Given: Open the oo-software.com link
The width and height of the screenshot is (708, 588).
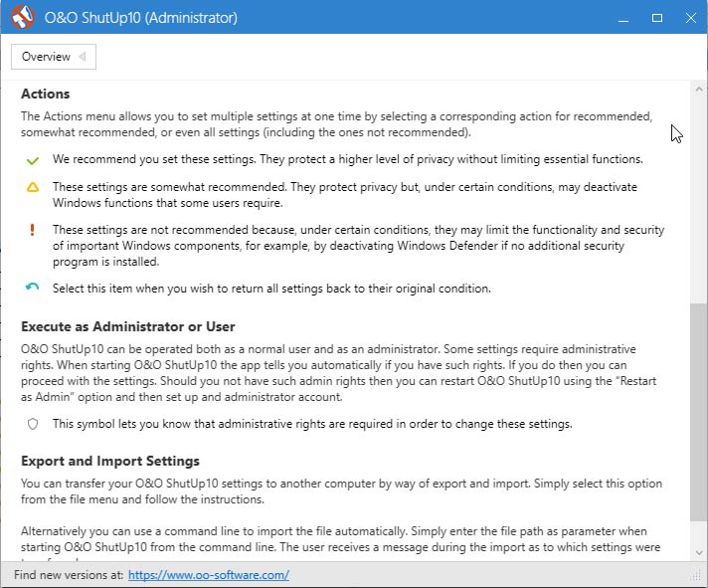Looking at the screenshot, I should point(208,575).
